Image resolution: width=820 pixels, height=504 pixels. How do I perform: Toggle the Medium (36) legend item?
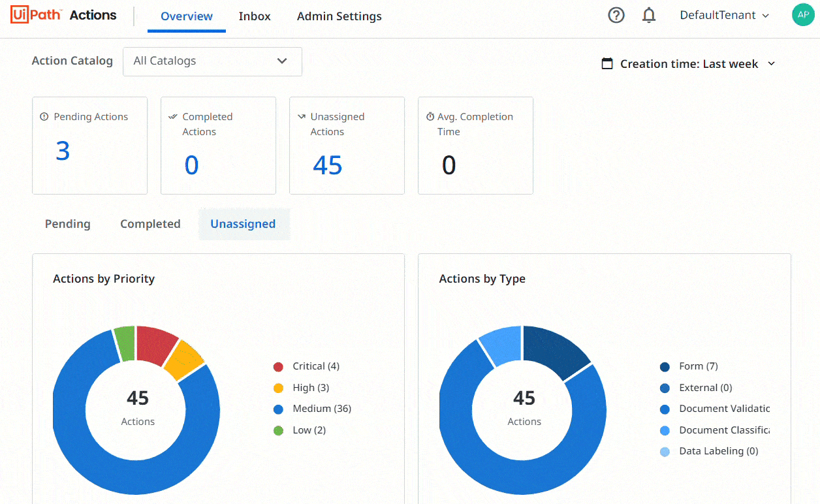(321, 409)
